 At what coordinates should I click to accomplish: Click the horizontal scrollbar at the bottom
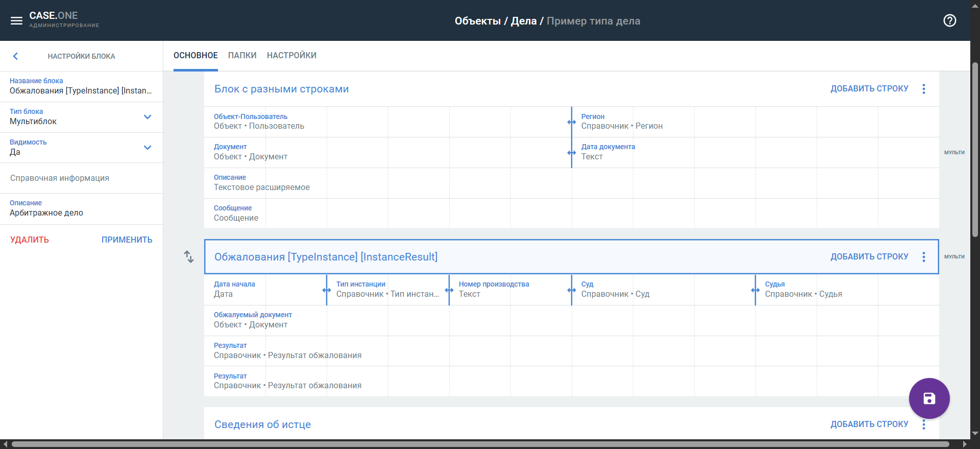tap(480, 444)
